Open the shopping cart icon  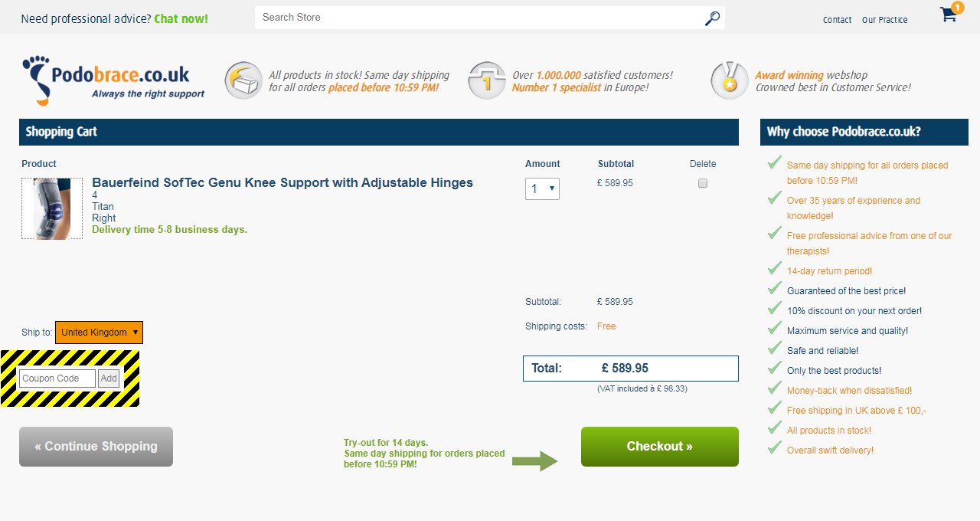tap(949, 15)
